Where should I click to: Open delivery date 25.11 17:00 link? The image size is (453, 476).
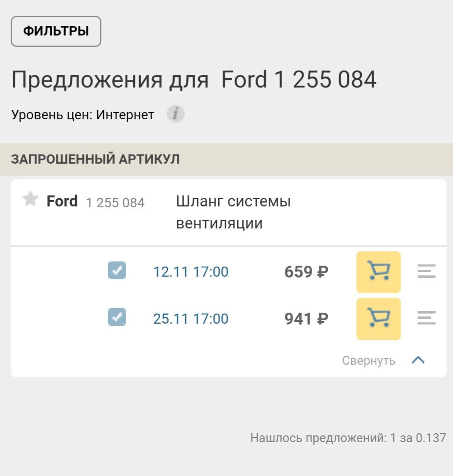tap(190, 319)
